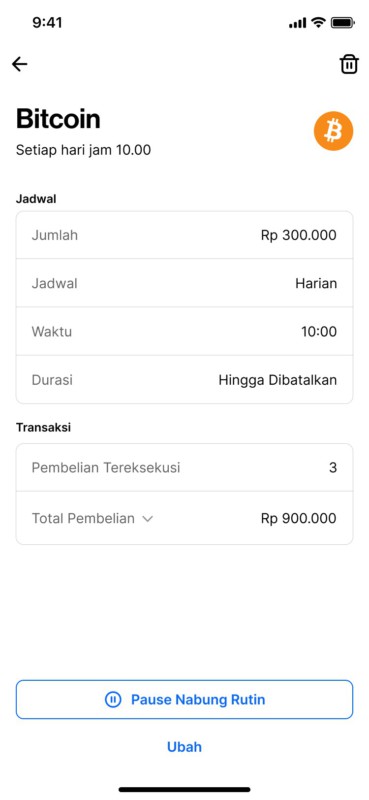Tap the pause circle icon
The image size is (369, 800).
[113, 699]
